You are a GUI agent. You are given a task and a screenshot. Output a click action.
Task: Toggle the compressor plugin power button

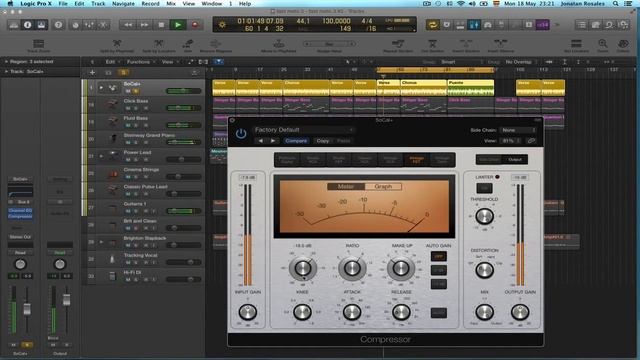[x=241, y=134]
